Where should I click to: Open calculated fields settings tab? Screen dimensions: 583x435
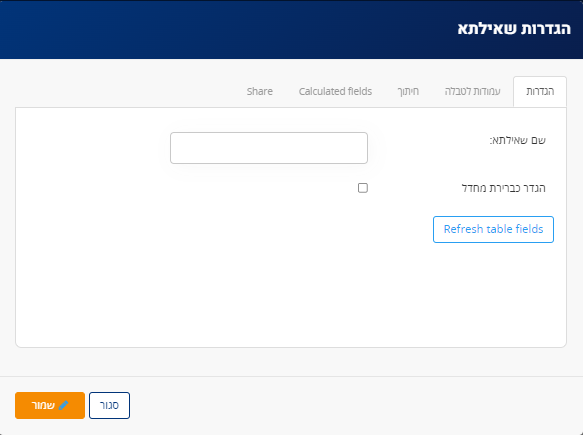[335, 91]
